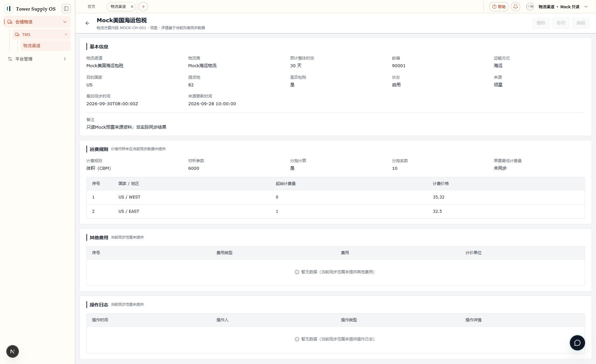Expand the 平台管理 chevron

click(65, 59)
